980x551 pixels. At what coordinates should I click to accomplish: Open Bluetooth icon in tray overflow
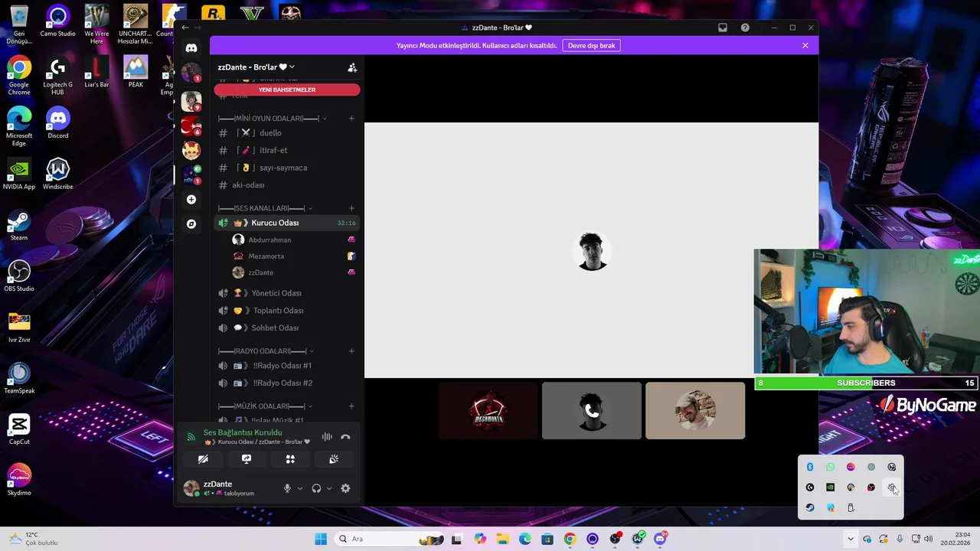(810, 467)
